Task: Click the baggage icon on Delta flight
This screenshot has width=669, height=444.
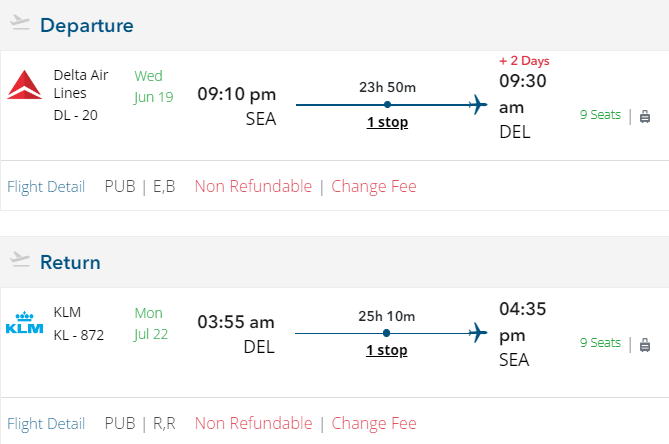Action: pos(645,115)
